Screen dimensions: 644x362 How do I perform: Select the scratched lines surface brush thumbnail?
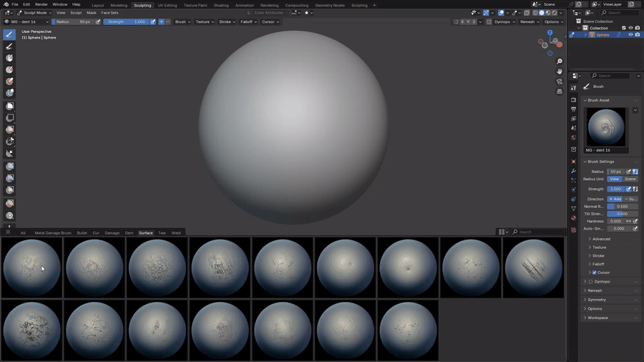534,268
